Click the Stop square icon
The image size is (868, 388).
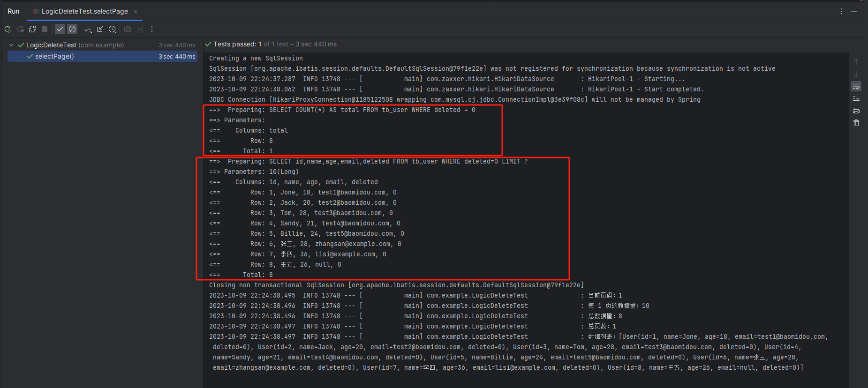tap(45, 29)
